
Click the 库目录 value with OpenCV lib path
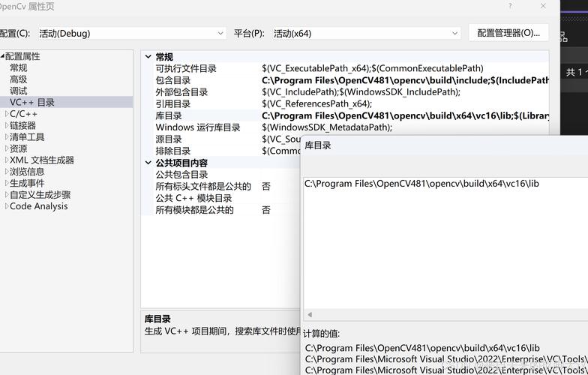click(x=405, y=115)
